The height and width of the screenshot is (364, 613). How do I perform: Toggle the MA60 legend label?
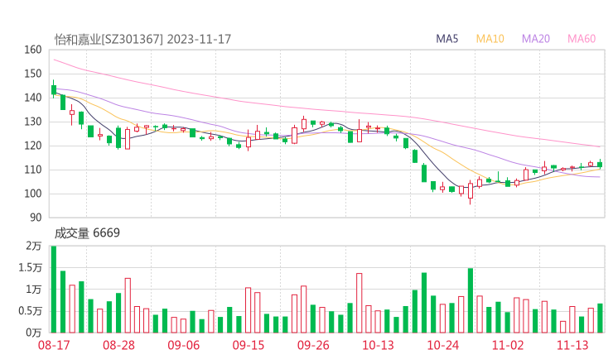[582, 39]
